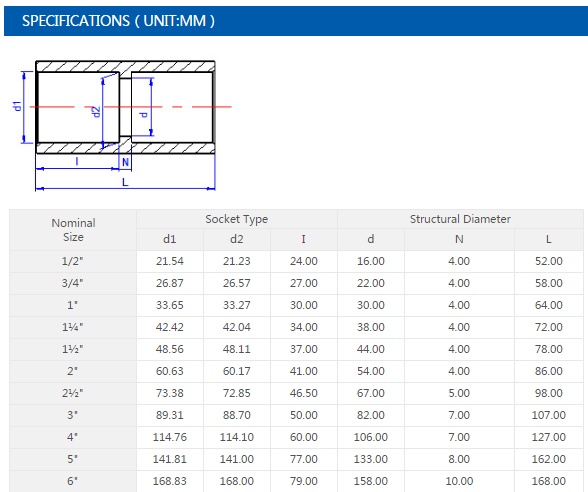Image resolution: width=588 pixels, height=492 pixels.
Task: Click the socket cross-section diagram
Action: point(122,125)
